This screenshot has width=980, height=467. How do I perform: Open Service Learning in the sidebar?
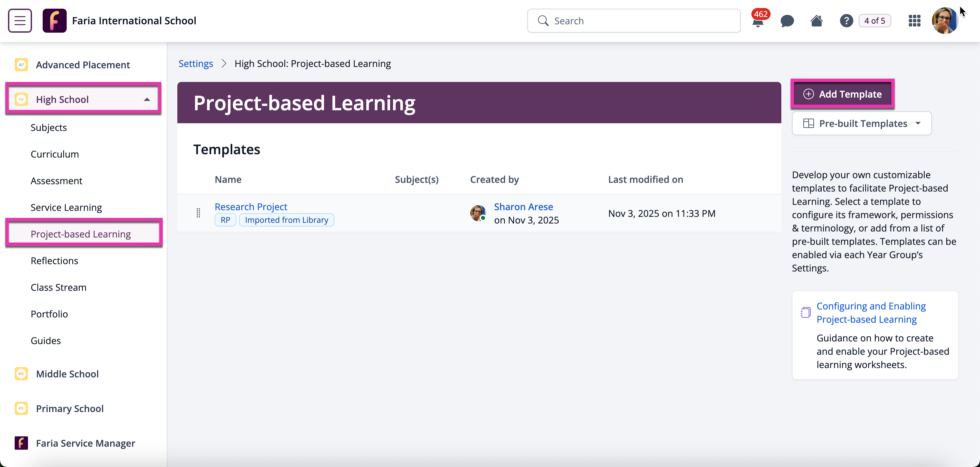coord(66,207)
